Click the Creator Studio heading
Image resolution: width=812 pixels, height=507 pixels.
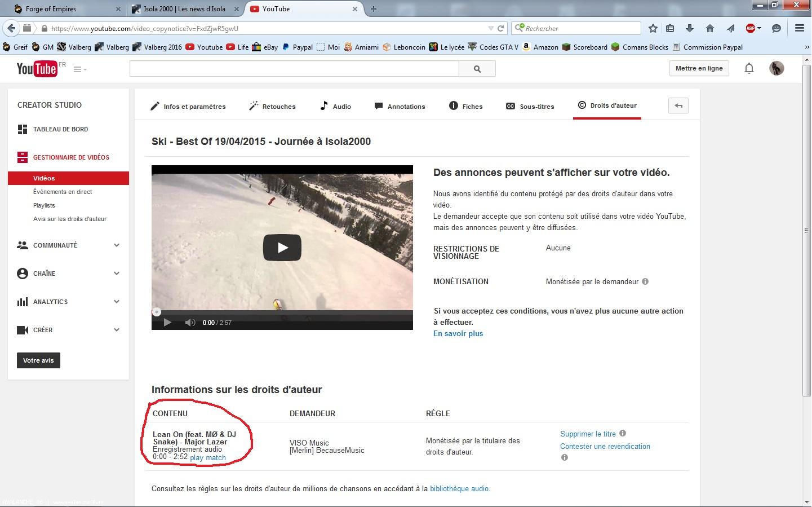pyautogui.click(x=50, y=105)
